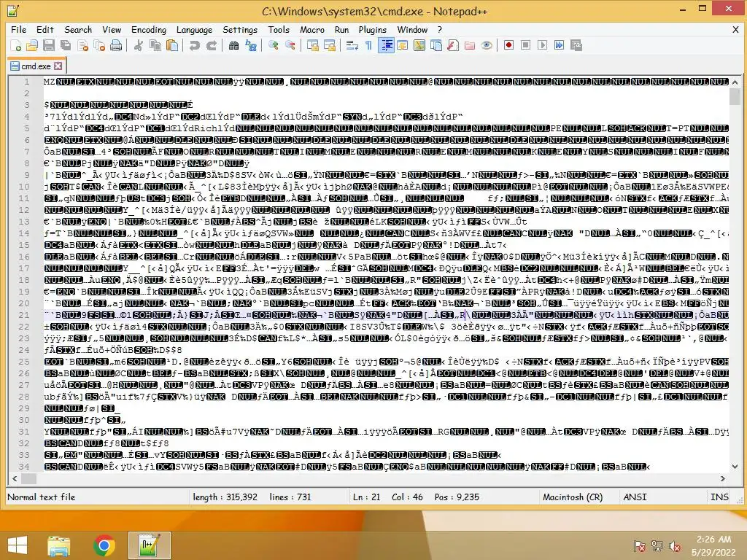Viewport: 747px width, 560px height.
Task: Click the macro Playback icon
Action: click(542, 45)
